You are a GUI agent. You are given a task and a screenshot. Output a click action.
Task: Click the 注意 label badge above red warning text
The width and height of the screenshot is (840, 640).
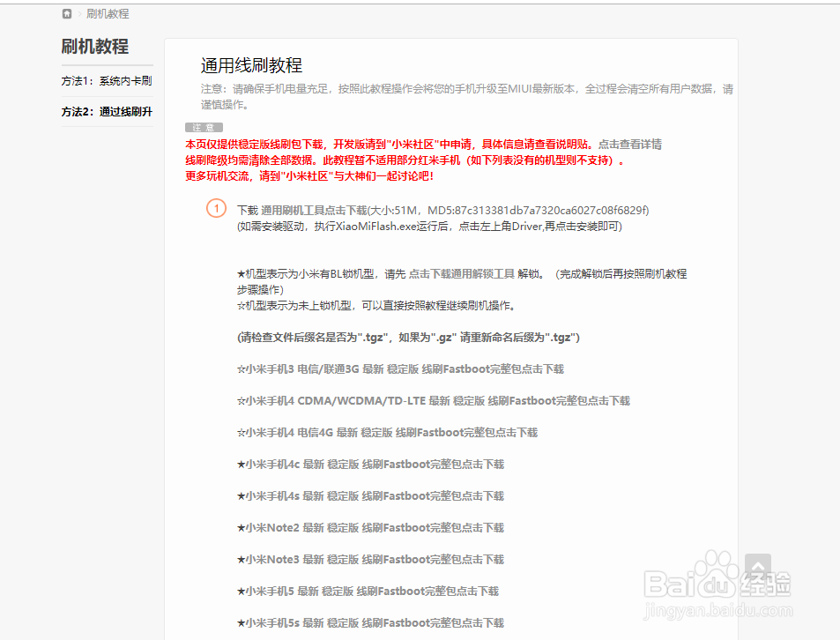204,127
